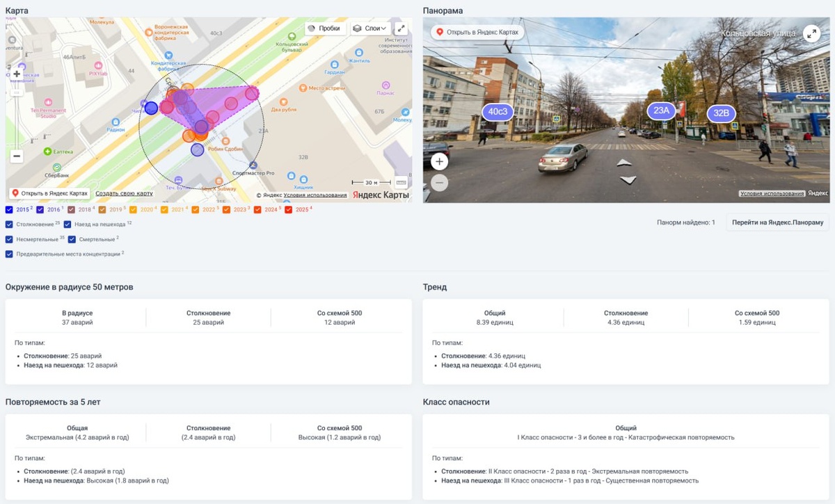Open the Слои layers dropdown

tap(370, 29)
